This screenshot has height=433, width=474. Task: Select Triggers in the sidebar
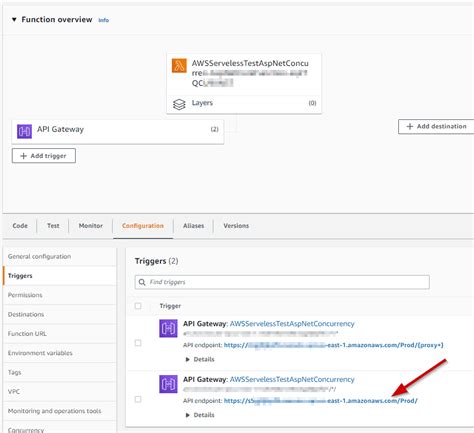coord(20,276)
